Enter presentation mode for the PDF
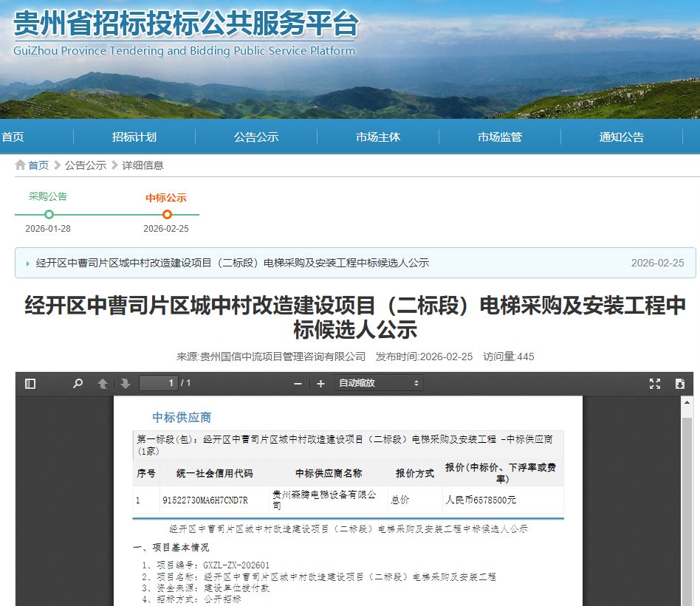This screenshot has height=606, width=700. coord(655,384)
